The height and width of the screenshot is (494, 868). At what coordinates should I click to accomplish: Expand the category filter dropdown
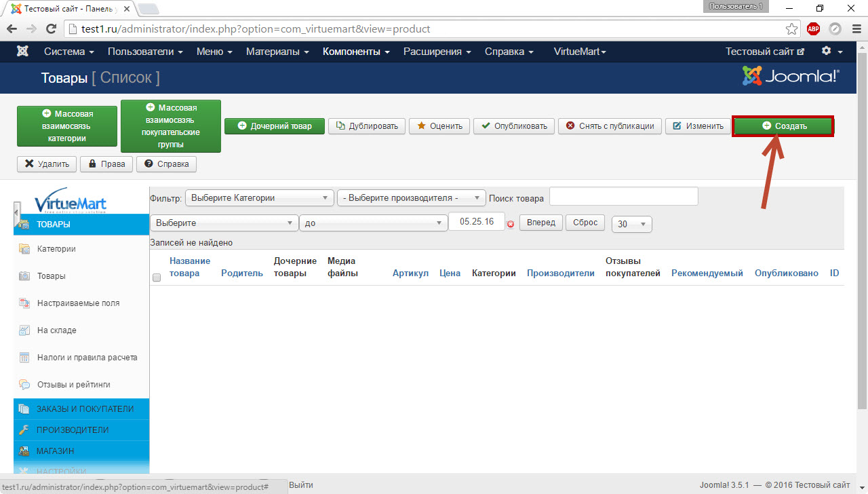[259, 198]
